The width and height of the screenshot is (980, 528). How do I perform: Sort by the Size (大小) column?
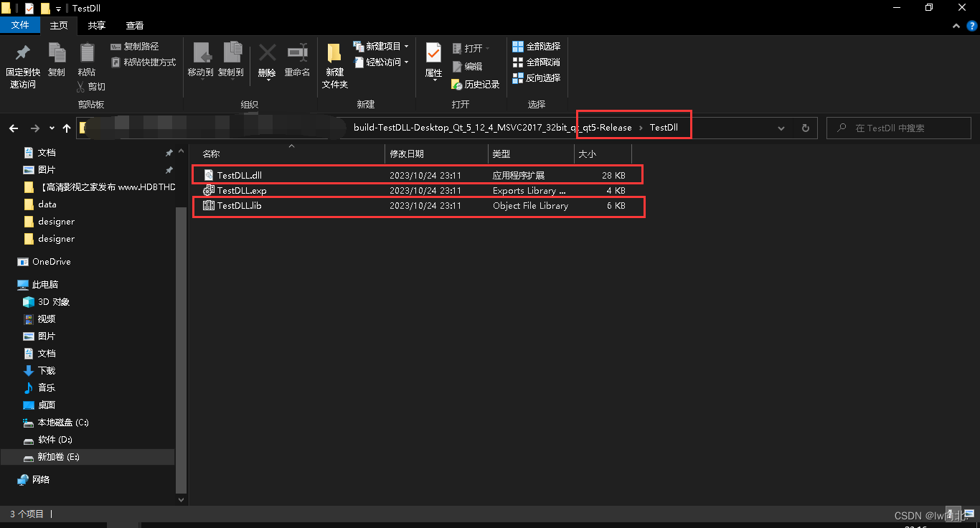tap(603, 154)
